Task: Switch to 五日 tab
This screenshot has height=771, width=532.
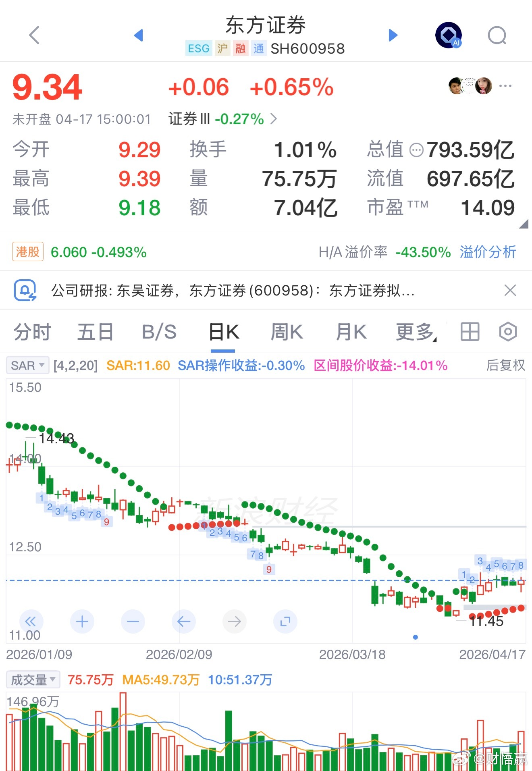Action: [x=96, y=332]
